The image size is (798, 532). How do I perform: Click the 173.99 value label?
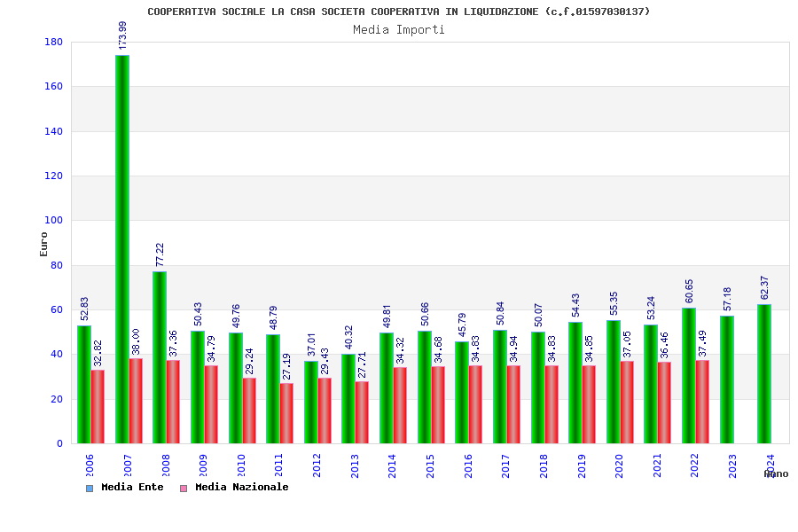(x=122, y=35)
